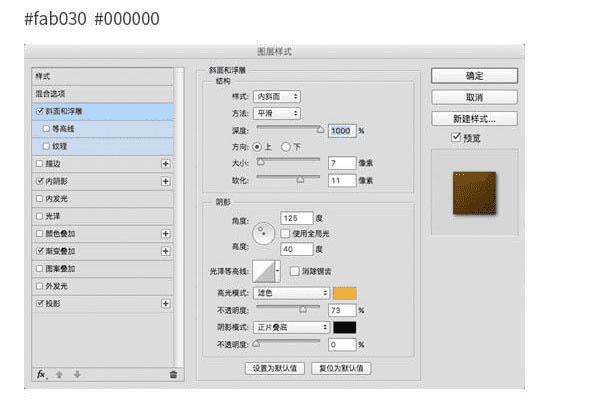Open the 高光模式 滤色 dropdown
The height and width of the screenshot is (400, 600).
[x=291, y=293]
